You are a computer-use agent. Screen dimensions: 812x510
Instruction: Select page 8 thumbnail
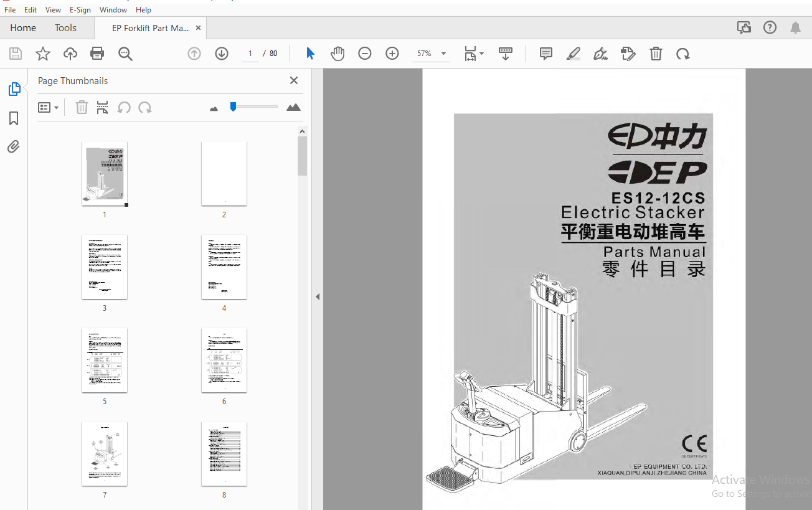tap(224, 454)
